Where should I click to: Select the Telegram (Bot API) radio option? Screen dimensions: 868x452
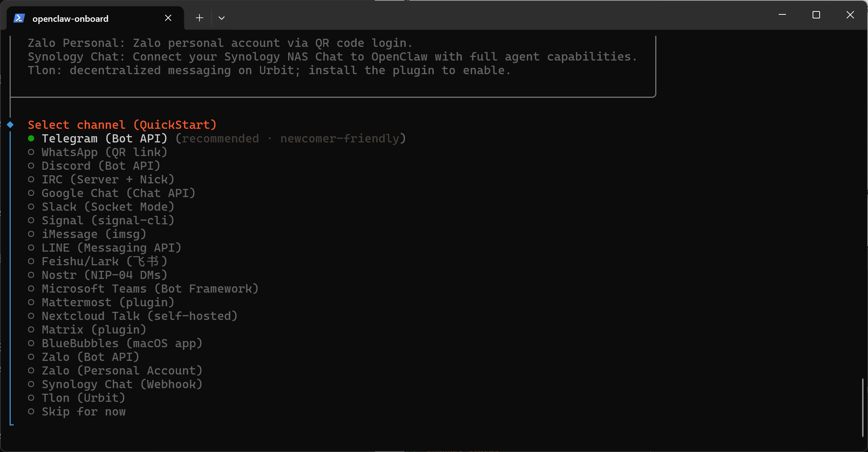[x=217, y=138]
